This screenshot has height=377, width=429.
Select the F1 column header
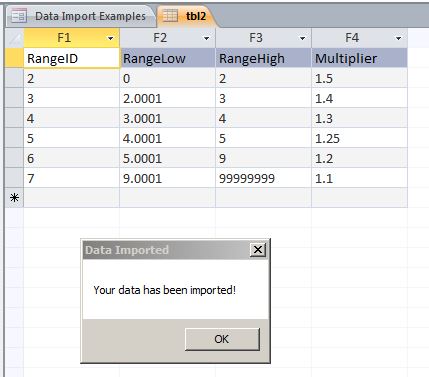tap(71, 38)
